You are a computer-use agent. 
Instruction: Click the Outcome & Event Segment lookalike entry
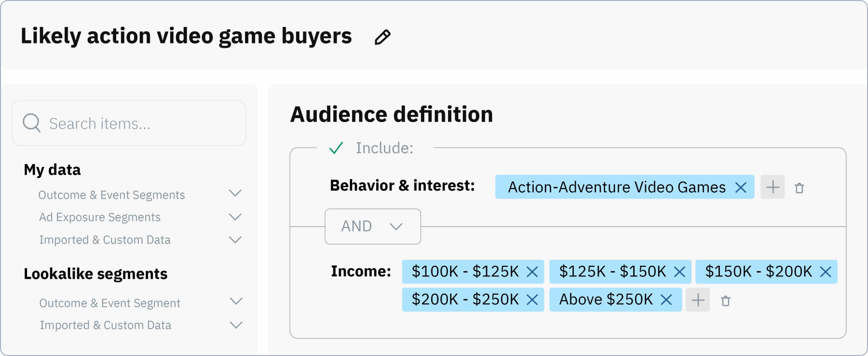[109, 303]
